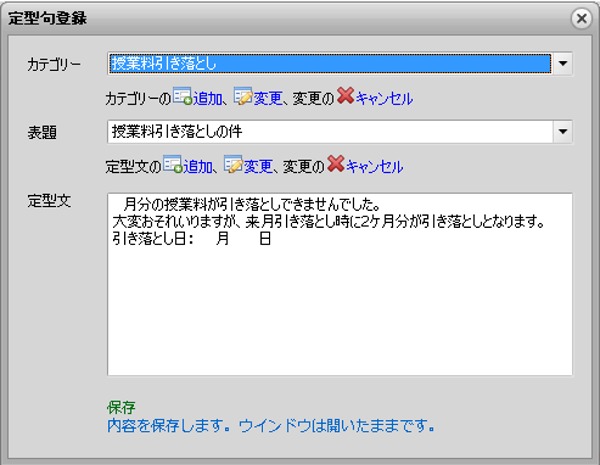Screen dimensions: 600x465
Task: Click 変更 link for category
Action: [268, 99]
